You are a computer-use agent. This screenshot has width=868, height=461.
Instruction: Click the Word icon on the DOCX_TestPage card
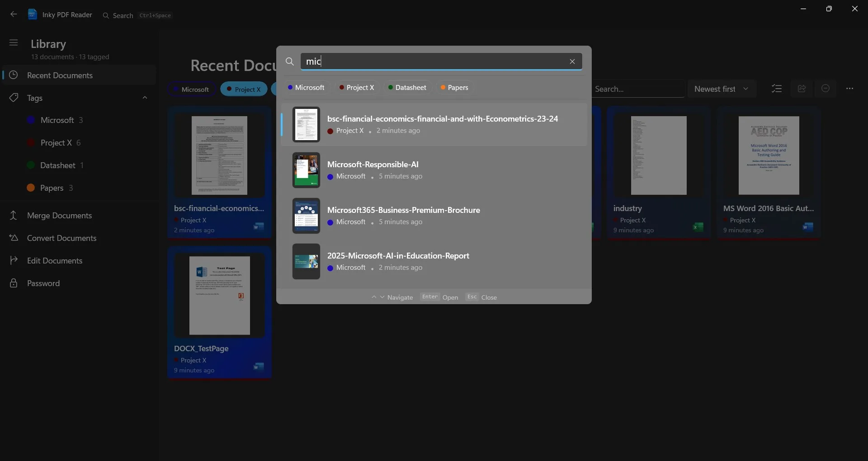point(259,367)
